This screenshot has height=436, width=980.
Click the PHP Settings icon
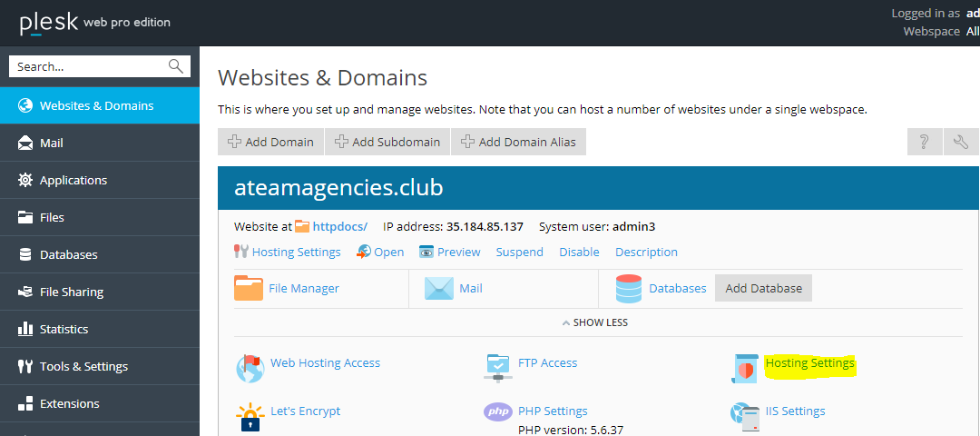pos(498,411)
